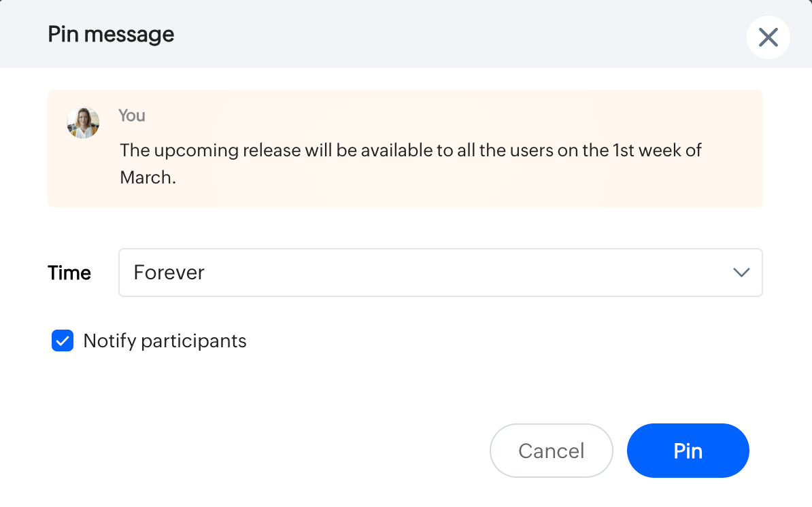Click the "You" sender name
This screenshot has width=812, height=507.
click(132, 116)
